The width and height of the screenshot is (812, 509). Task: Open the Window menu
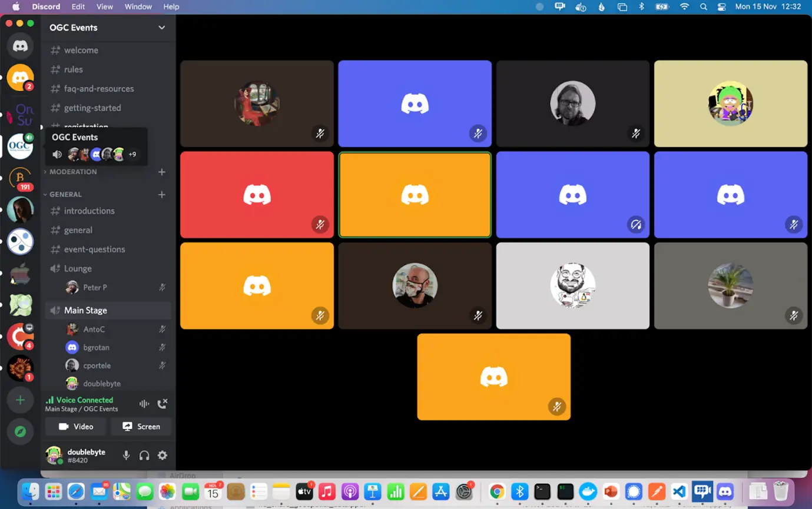[x=138, y=7]
